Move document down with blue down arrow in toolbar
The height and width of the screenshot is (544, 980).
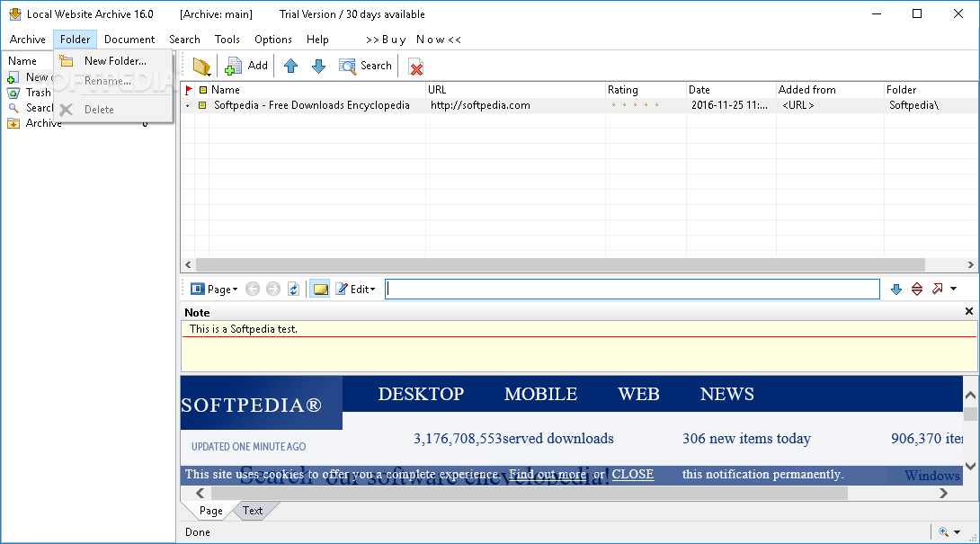(x=319, y=66)
